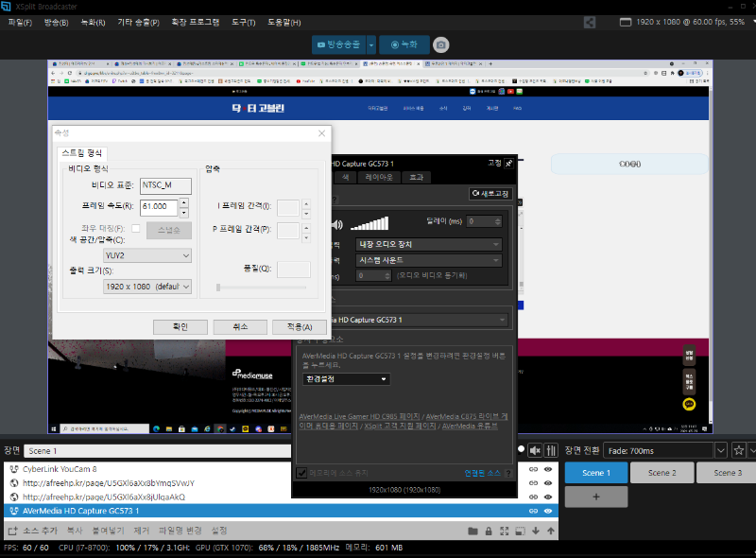Toggle visibility of AVerMedia HD Capture GC573 1

tap(548, 511)
